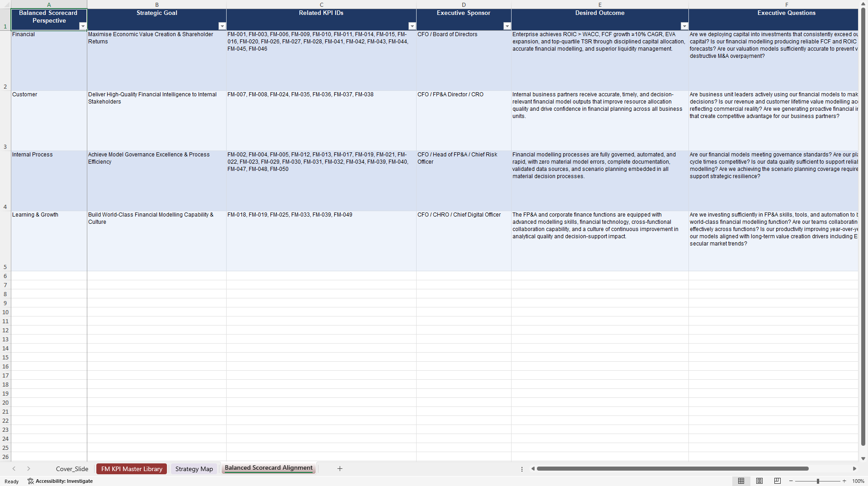This screenshot has height=486, width=868.
Task: Select Desired Outcome cell 'Enterprise achieves ROIC > WACC'
Action: pyautogui.click(x=600, y=61)
